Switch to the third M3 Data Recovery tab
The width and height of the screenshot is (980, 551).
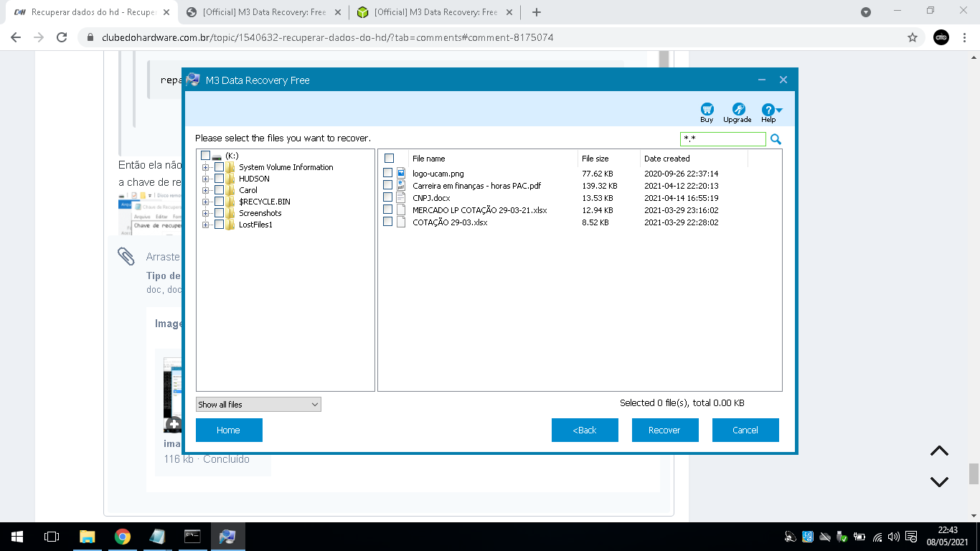pos(435,12)
